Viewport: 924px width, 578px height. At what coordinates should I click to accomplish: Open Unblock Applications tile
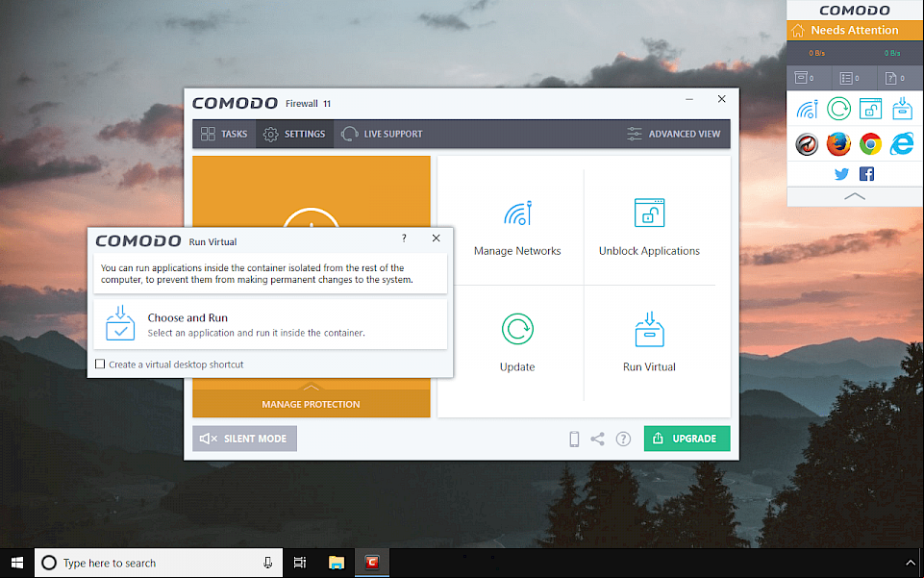(649, 228)
